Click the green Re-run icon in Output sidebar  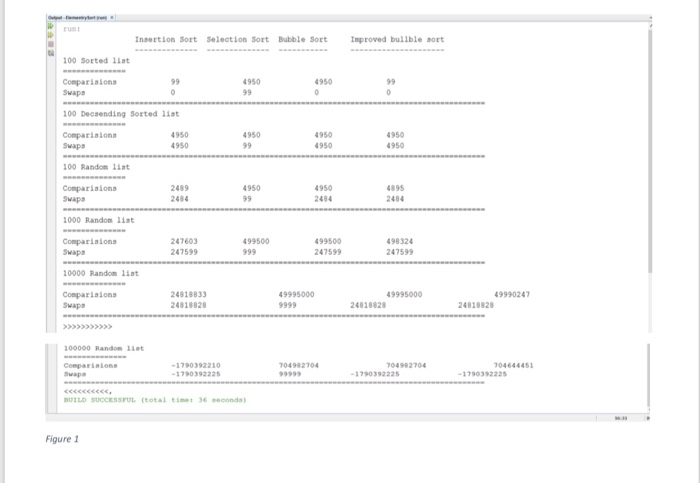tap(50, 26)
